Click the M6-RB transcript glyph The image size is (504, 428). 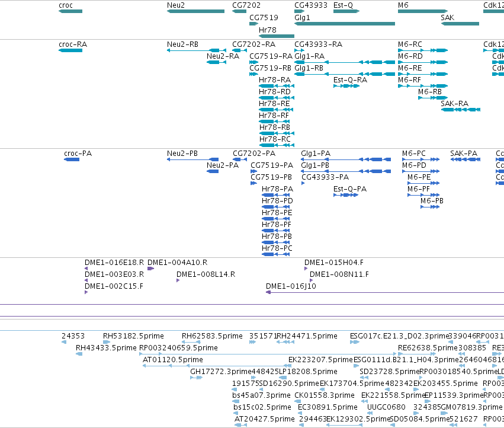coord(433,98)
